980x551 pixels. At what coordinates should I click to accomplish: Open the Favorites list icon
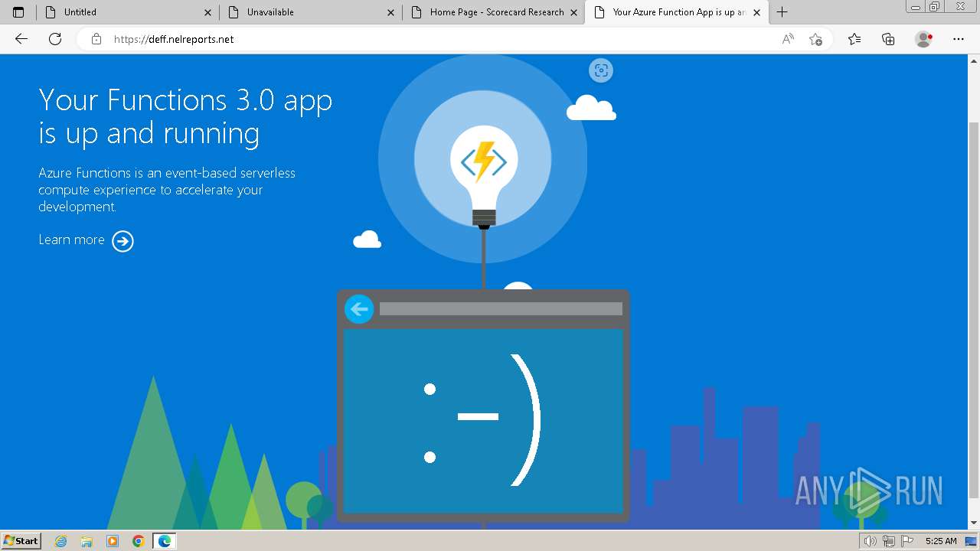(x=854, y=39)
